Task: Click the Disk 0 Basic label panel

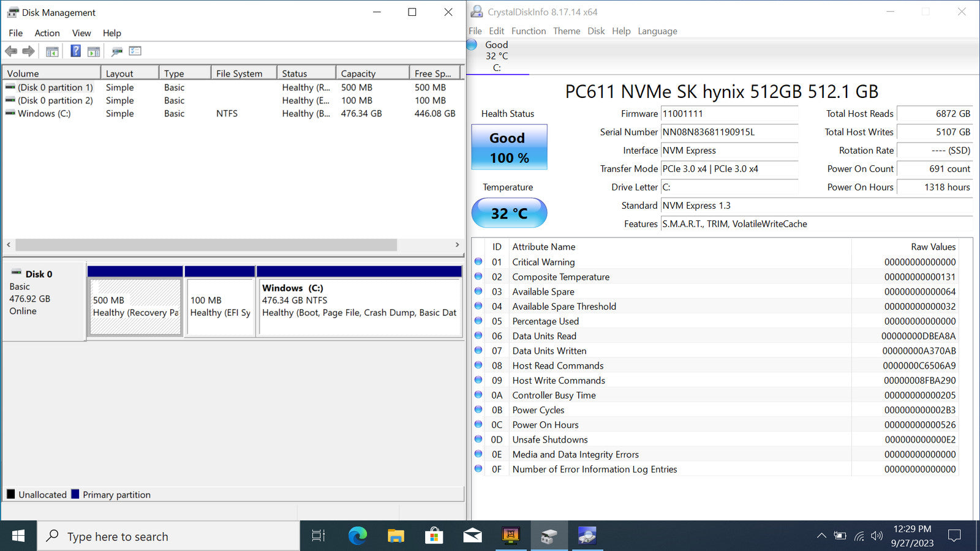Action: 44,301
